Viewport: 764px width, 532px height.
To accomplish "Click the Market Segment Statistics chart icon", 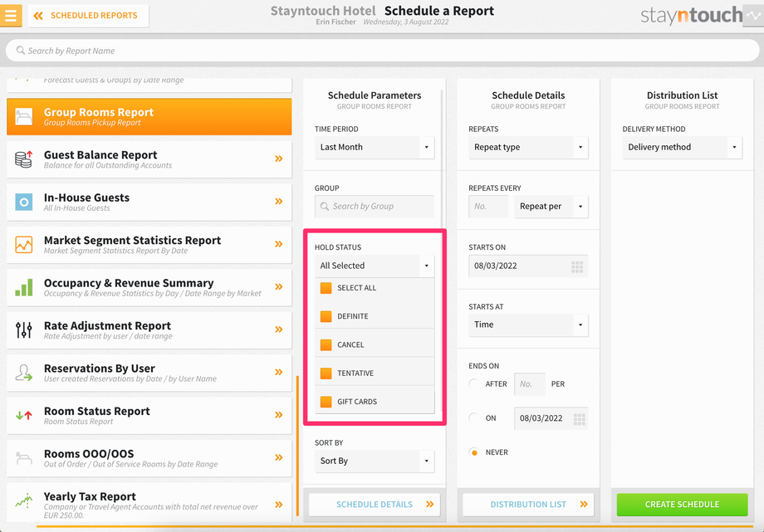I will click(x=24, y=245).
